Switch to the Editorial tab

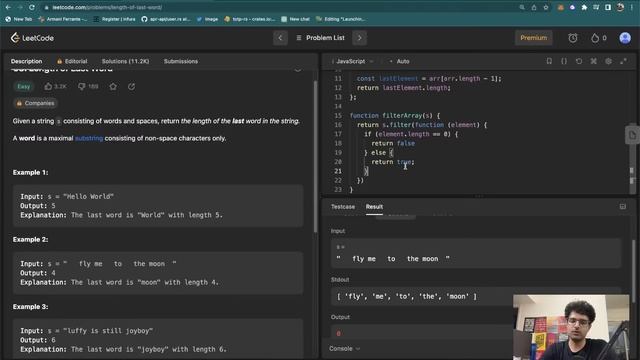point(72,61)
